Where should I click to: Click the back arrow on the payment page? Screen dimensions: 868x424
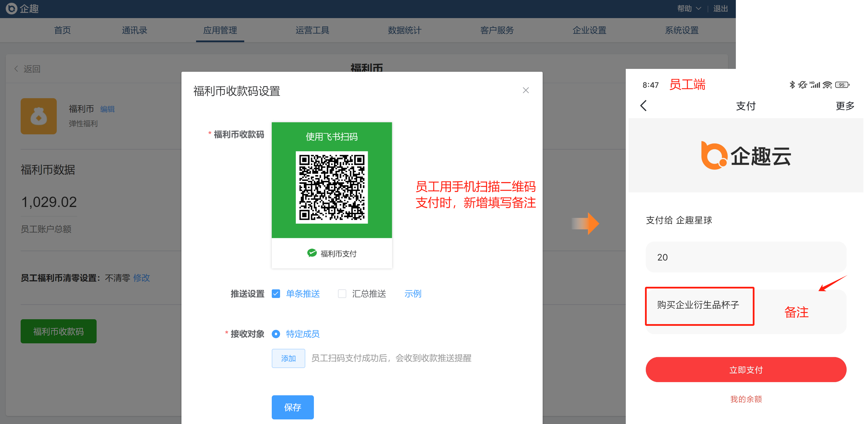(x=643, y=106)
